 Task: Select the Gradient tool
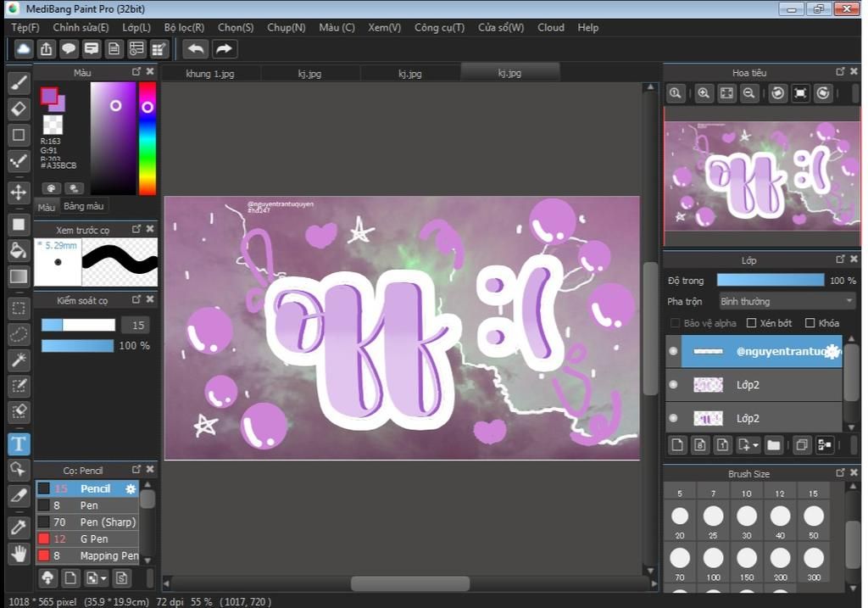coord(19,276)
